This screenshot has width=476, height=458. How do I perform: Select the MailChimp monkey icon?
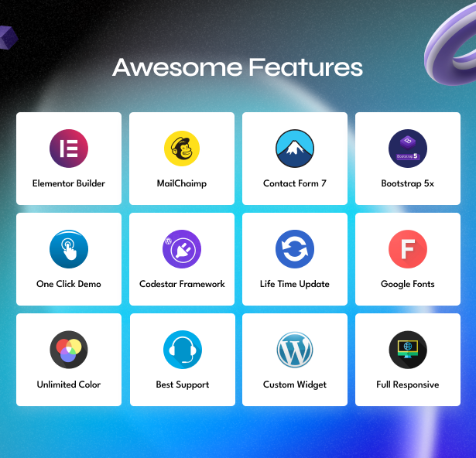point(182,149)
